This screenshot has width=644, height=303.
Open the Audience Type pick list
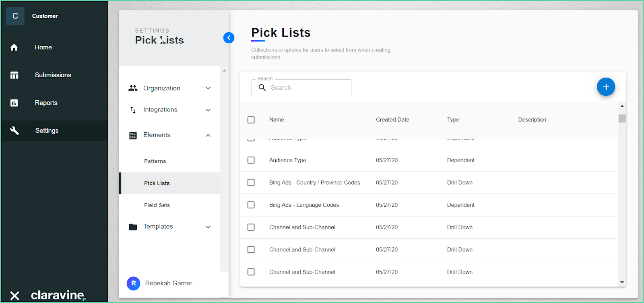287,160
